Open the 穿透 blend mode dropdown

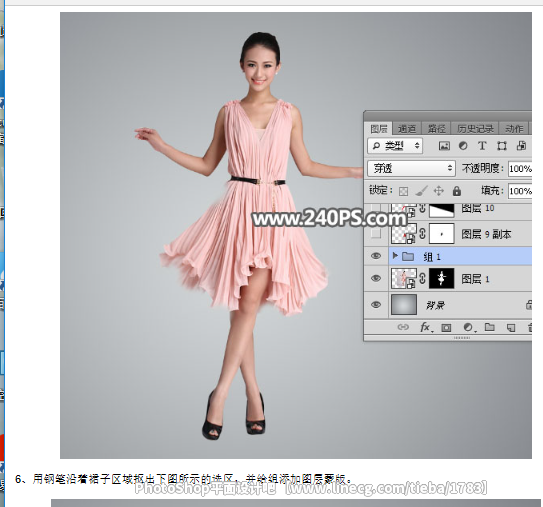(411, 168)
